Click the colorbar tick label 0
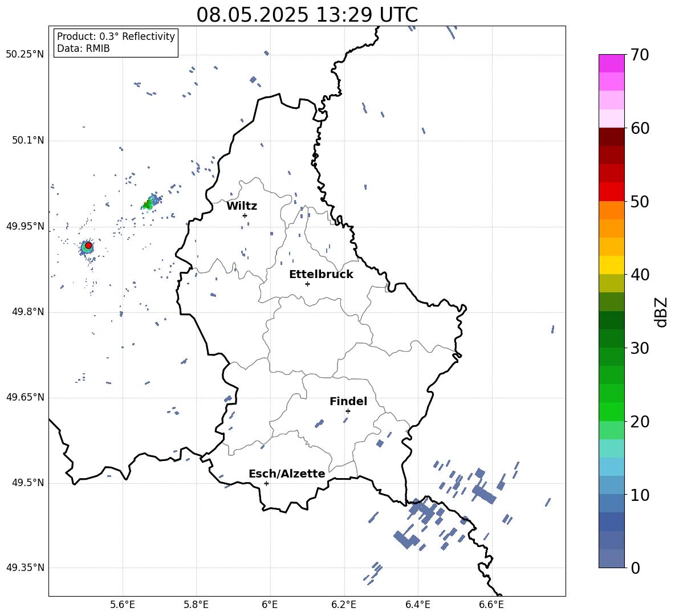675x616 pixels. [x=635, y=568]
